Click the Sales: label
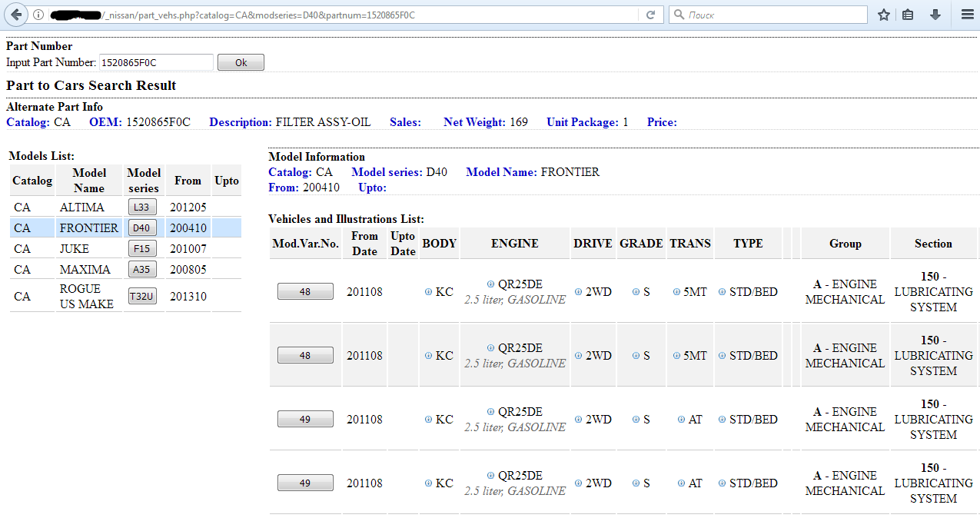 (405, 121)
